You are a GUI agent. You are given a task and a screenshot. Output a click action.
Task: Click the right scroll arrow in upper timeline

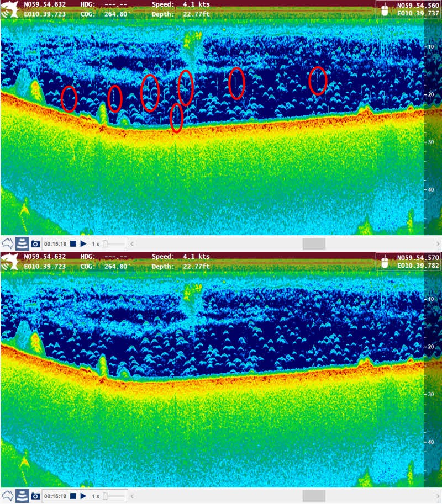tap(438, 243)
